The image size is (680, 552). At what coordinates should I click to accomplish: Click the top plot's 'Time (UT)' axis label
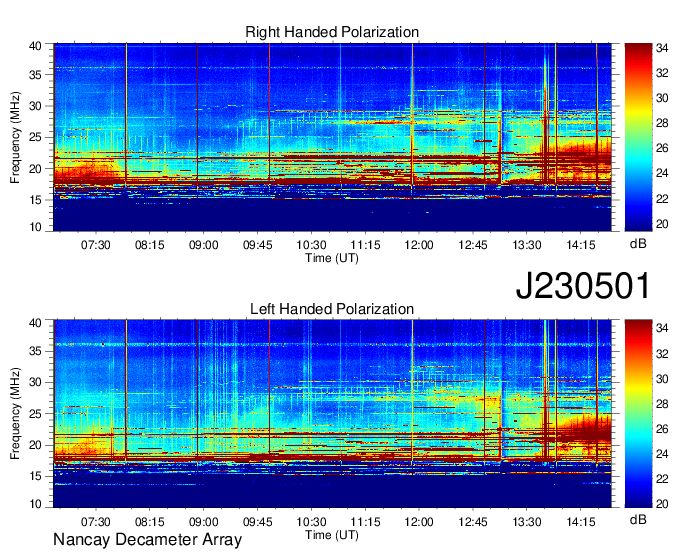[x=332, y=258]
